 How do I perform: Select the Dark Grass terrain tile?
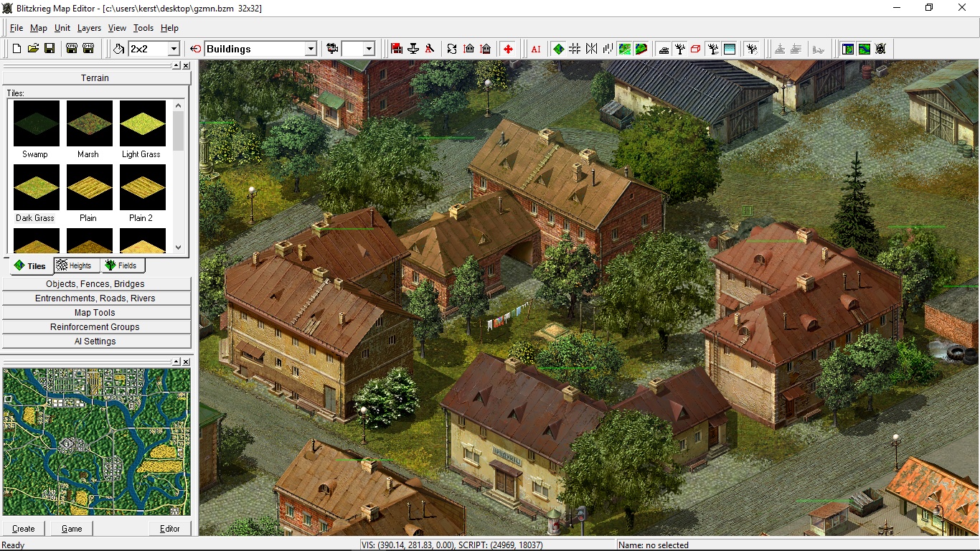point(36,193)
